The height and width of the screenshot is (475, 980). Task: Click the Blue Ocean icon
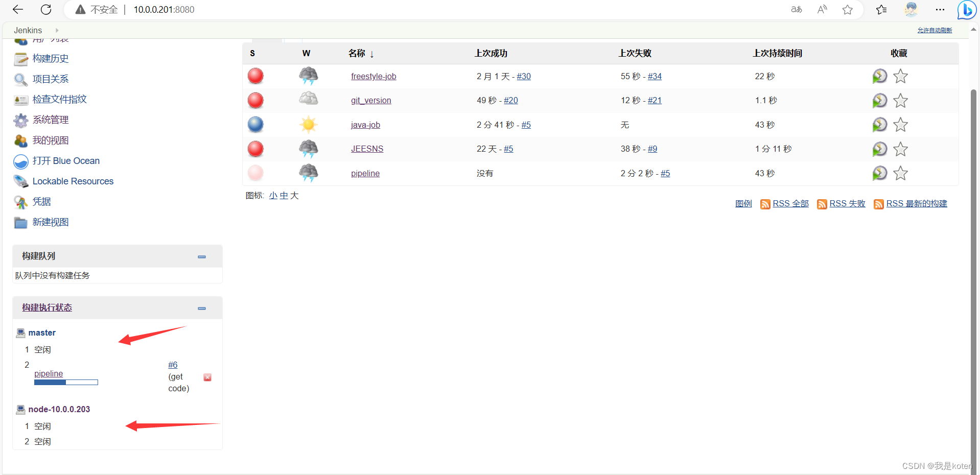(21, 161)
